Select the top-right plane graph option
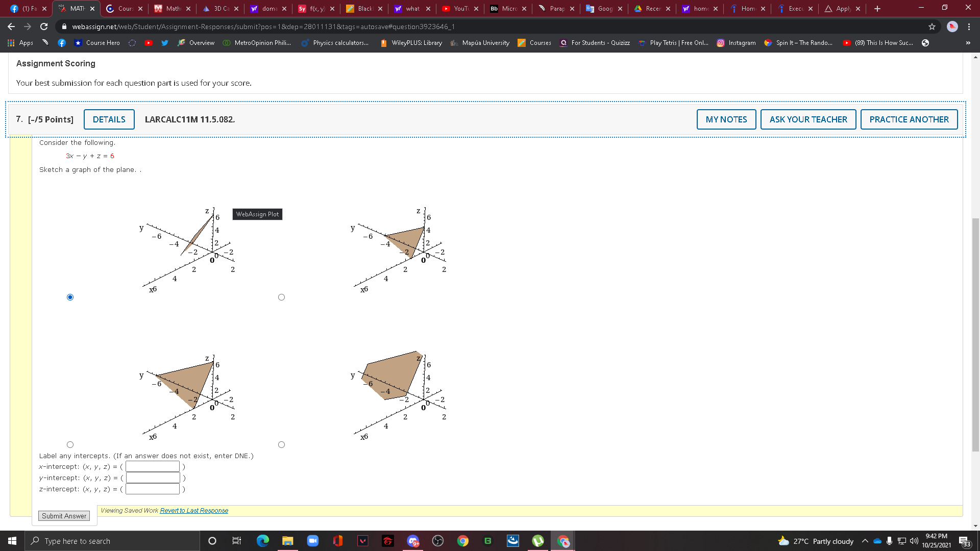 click(x=281, y=297)
